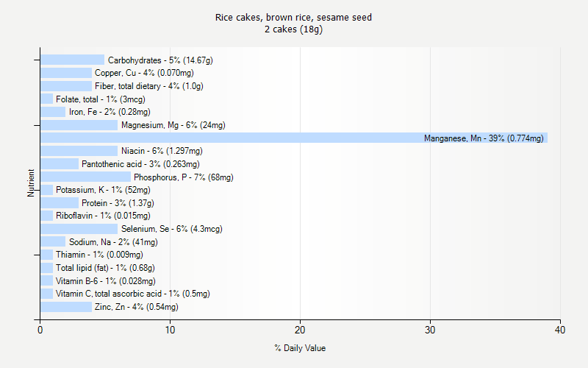Click the 'Niacin - 6% (1.297mg)' label
588x368 pixels.
point(162,151)
